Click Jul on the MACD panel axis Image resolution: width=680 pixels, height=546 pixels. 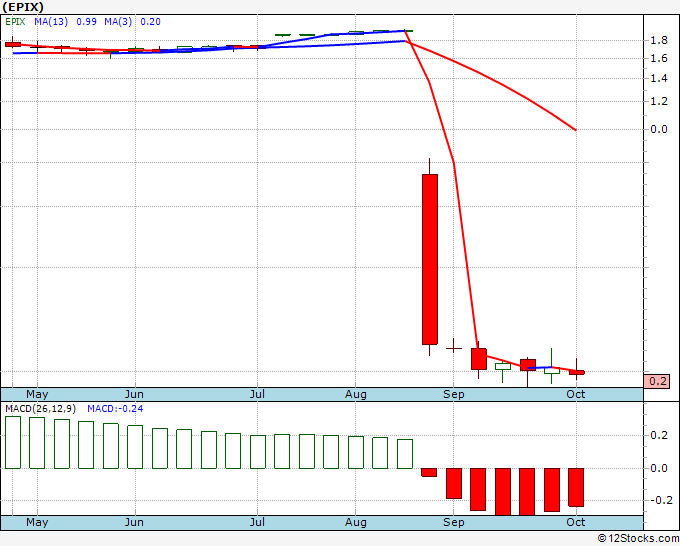257,522
